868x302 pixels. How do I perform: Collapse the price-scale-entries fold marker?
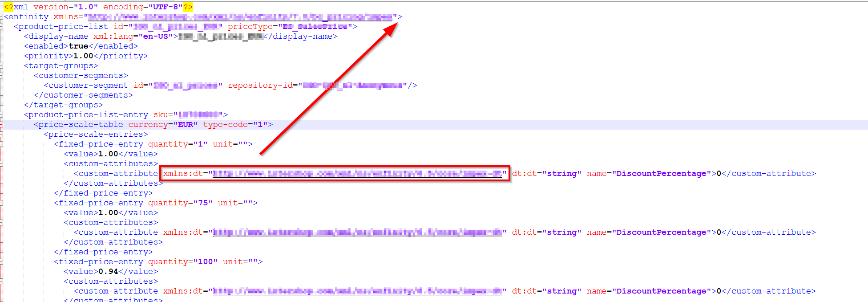point(1,135)
